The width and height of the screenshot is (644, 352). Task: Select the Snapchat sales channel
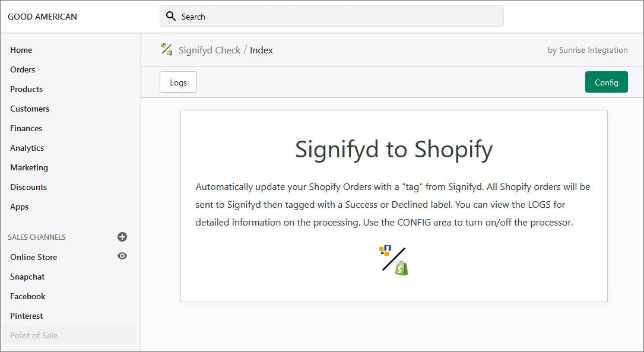pos(27,277)
